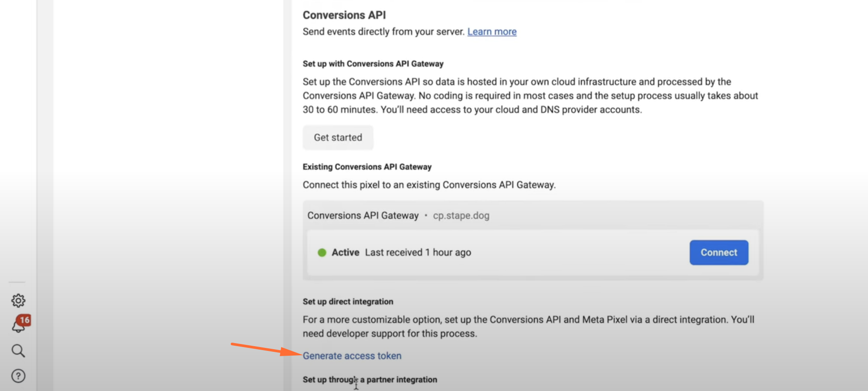The height and width of the screenshot is (391, 868).
Task: Click Generate access token link
Action: coord(352,356)
